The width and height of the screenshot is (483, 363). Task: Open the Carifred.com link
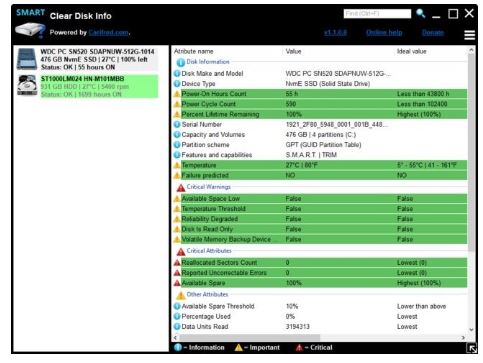click(x=109, y=33)
